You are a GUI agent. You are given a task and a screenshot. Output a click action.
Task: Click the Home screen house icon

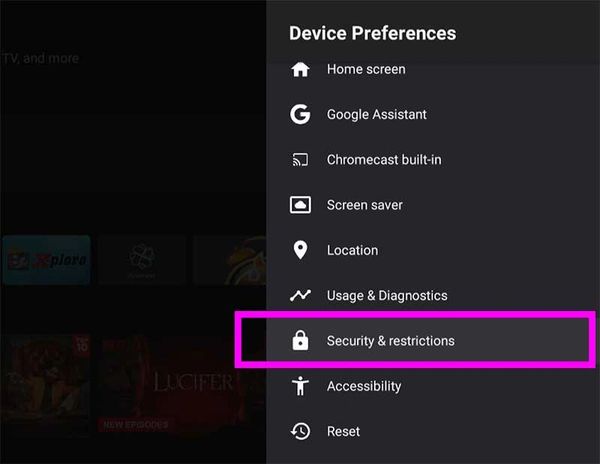point(300,70)
